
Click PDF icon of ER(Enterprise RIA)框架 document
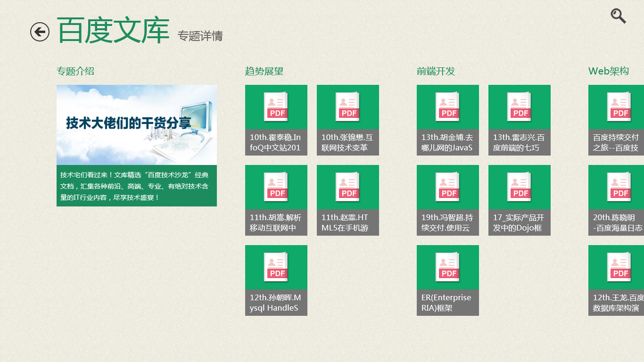[448, 267]
